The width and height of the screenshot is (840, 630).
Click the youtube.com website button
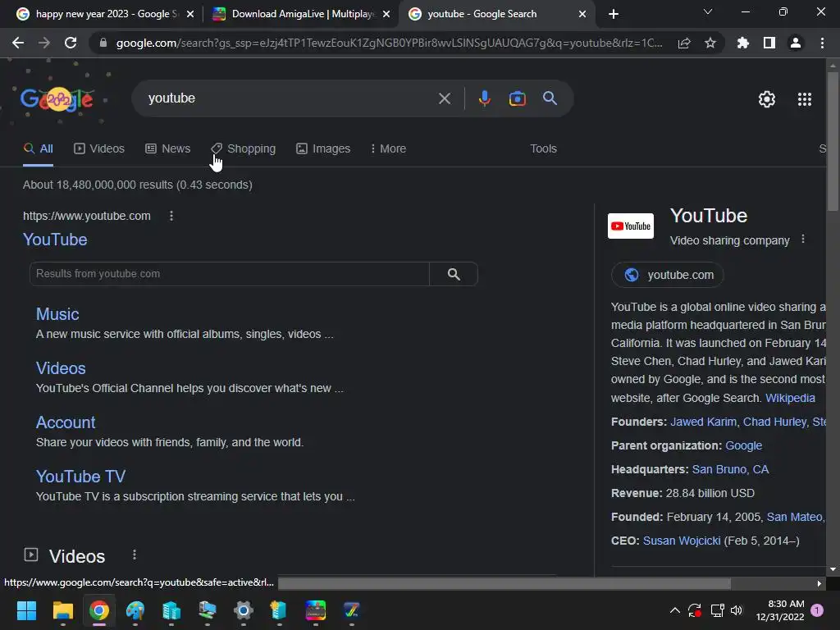point(668,275)
